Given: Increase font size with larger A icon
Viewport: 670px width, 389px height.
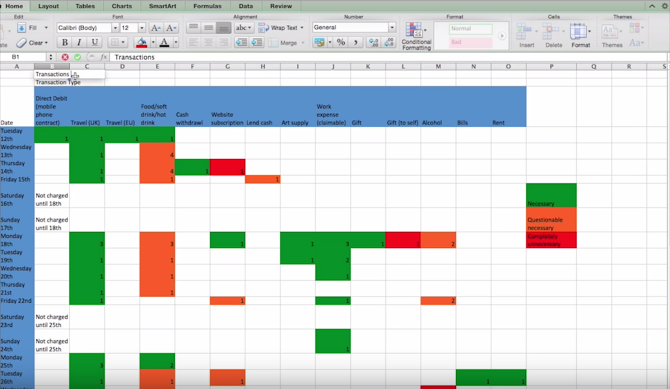Looking at the screenshot, I should tap(156, 28).
